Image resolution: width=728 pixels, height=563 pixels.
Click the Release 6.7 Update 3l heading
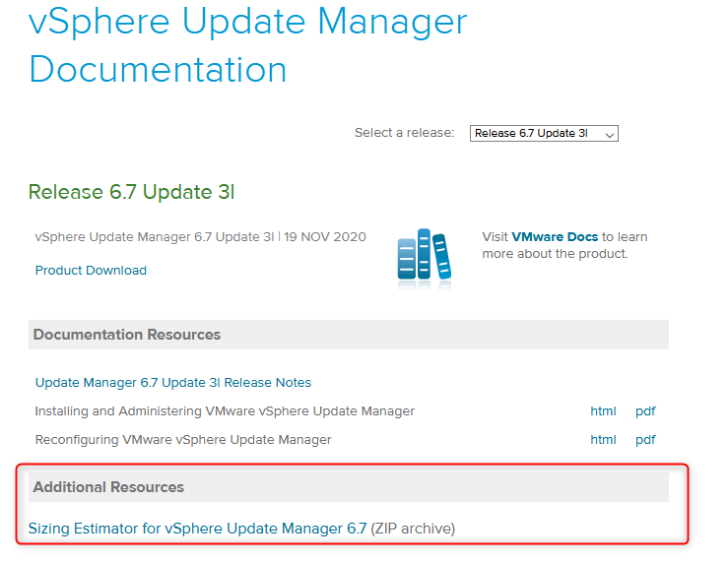point(131,192)
